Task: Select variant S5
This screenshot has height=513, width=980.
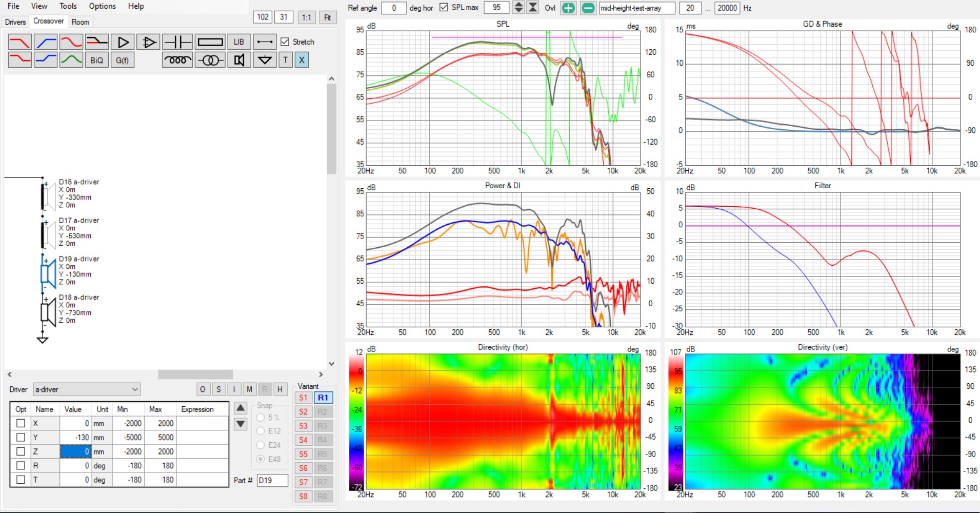Action: 303,454
